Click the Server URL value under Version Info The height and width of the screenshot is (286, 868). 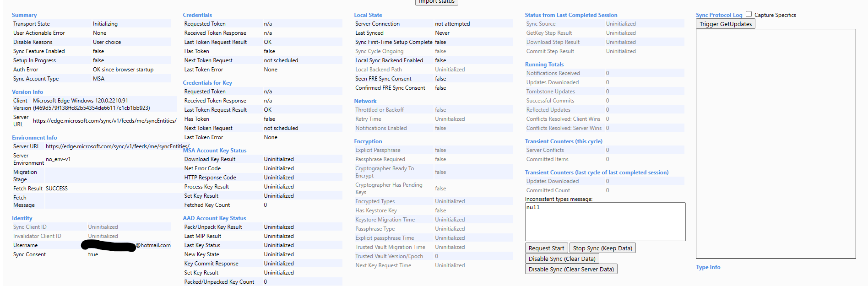tap(105, 121)
